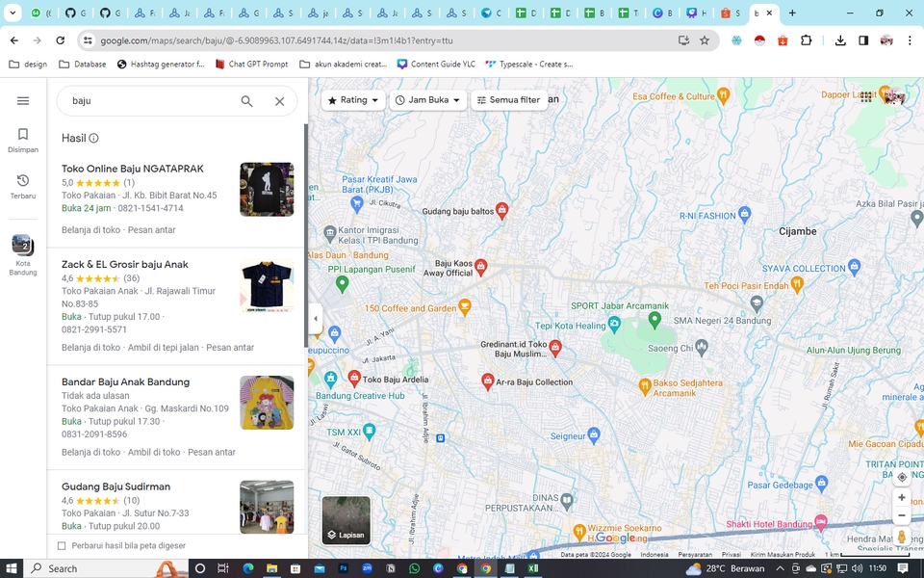Image resolution: width=924 pixels, height=578 pixels.
Task: Clear the baju search with the X icon
Action: coord(279,100)
